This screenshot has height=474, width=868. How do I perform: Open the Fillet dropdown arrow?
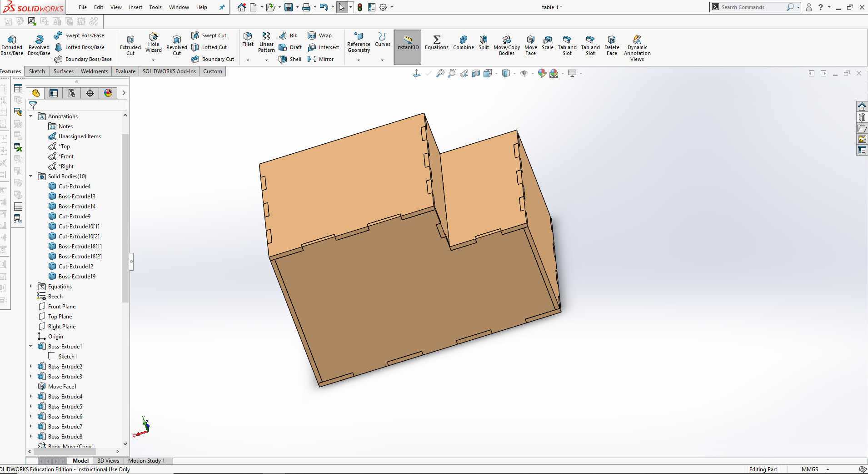[x=248, y=60]
